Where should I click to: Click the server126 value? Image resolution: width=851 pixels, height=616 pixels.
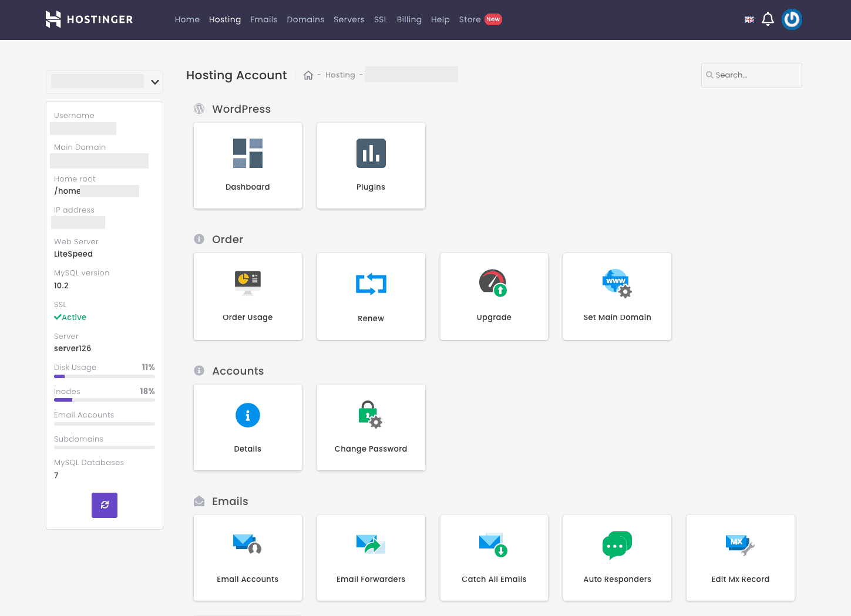click(73, 349)
